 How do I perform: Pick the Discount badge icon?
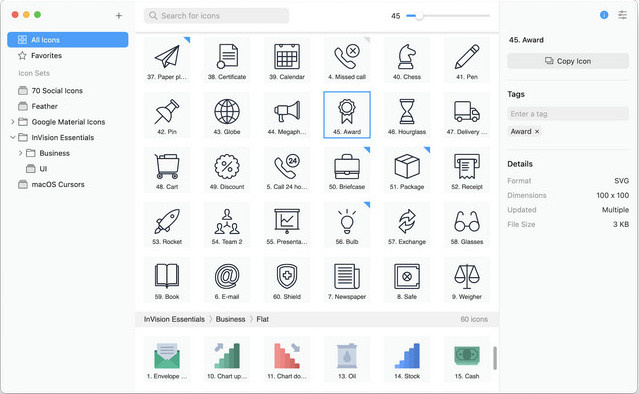(x=227, y=170)
